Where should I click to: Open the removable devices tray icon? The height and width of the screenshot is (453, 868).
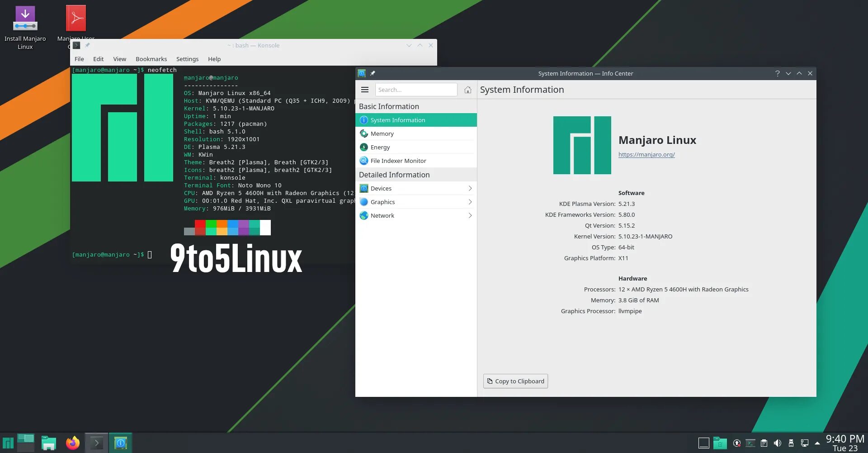coord(791,443)
